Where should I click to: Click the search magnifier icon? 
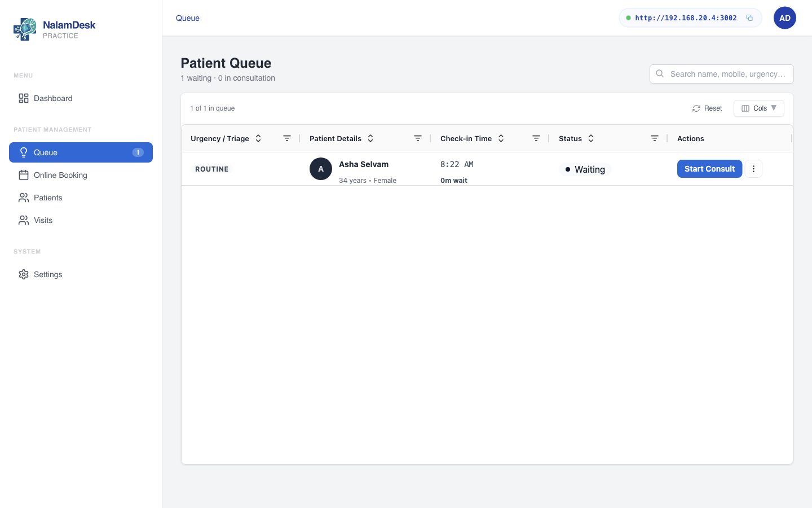point(660,74)
